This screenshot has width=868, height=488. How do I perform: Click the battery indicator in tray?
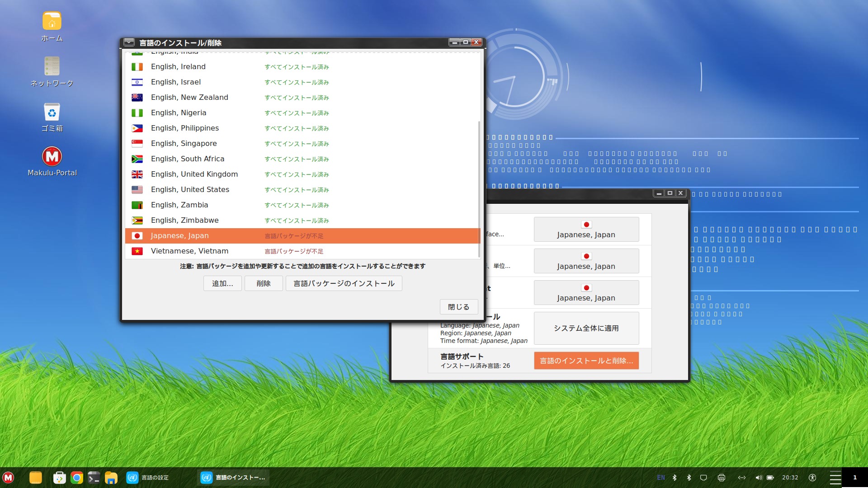point(770,478)
